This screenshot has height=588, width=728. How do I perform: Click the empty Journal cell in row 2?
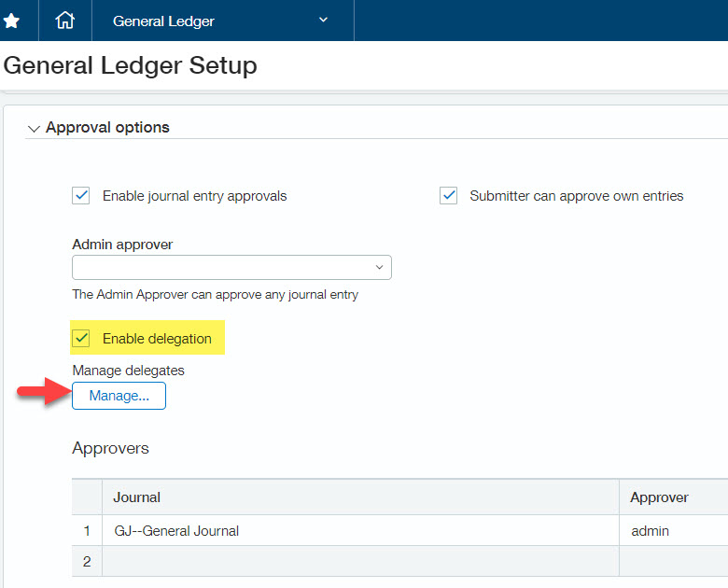[x=359, y=561]
